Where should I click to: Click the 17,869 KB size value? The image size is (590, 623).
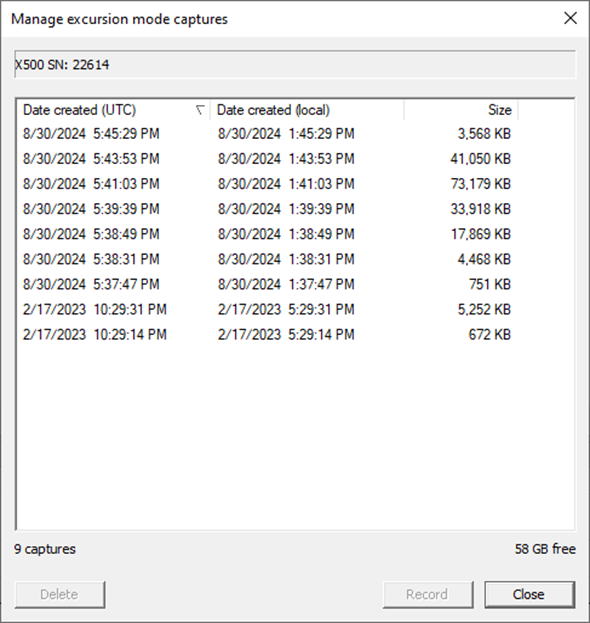coord(481,234)
